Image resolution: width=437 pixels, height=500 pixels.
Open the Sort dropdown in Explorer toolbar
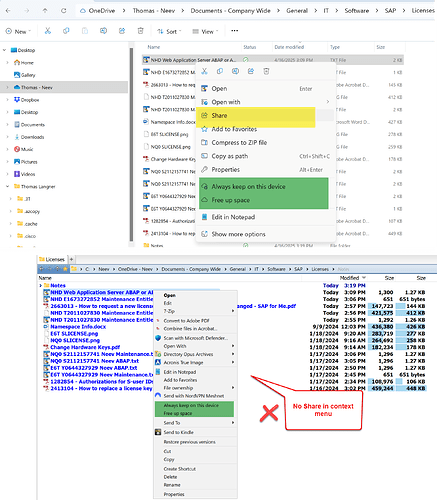tap(169, 31)
